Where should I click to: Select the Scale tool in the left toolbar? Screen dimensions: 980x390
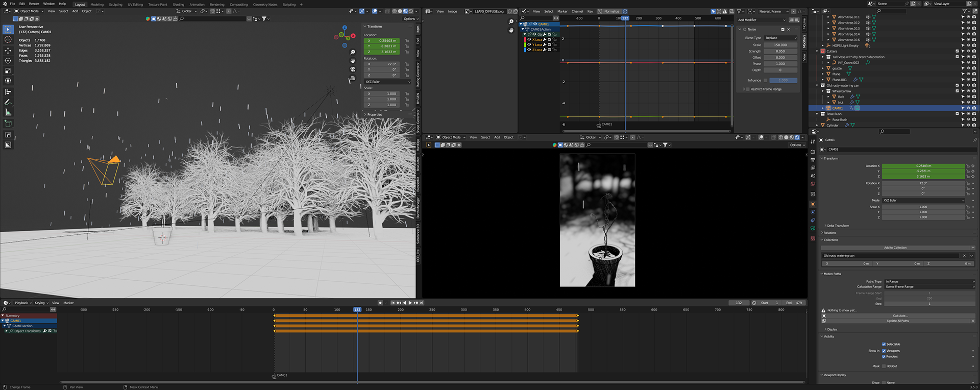tap(8, 70)
